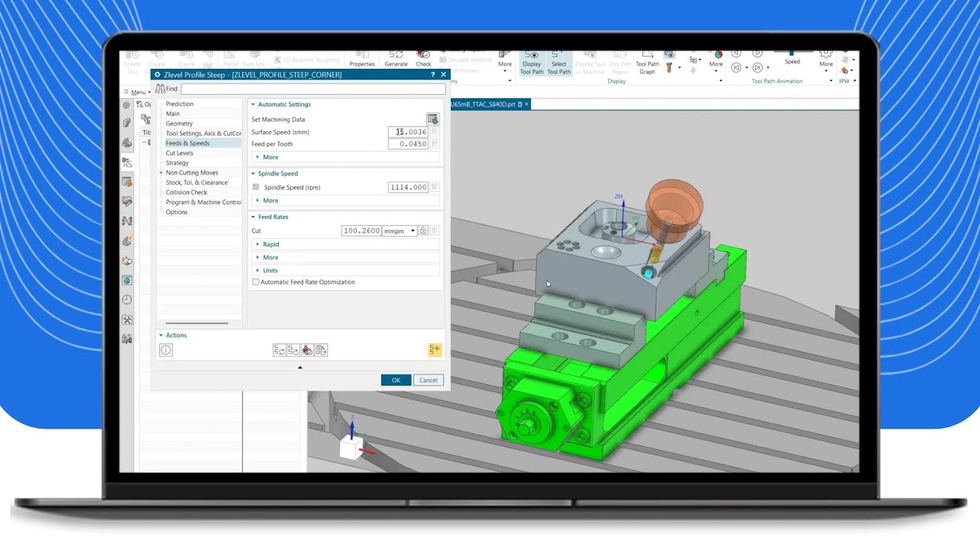
Task: Click Select Tool Path in ribbon
Action: click(x=559, y=63)
